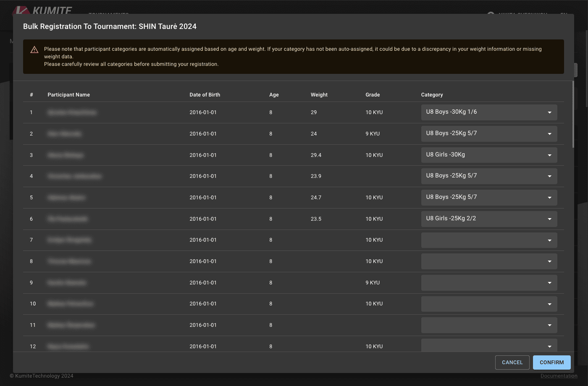Change the U8 Girls -25Kg 2/2 category
The height and width of the screenshot is (386, 588).
pos(489,219)
